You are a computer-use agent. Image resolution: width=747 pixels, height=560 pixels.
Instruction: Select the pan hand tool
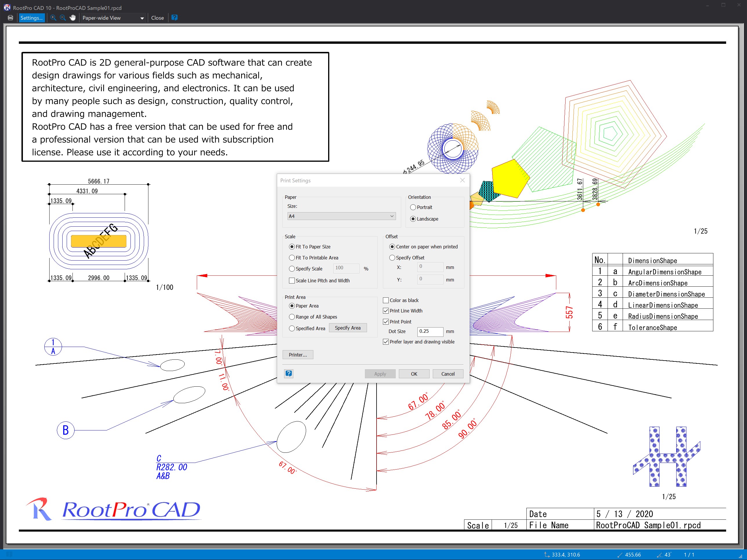[x=72, y=18]
